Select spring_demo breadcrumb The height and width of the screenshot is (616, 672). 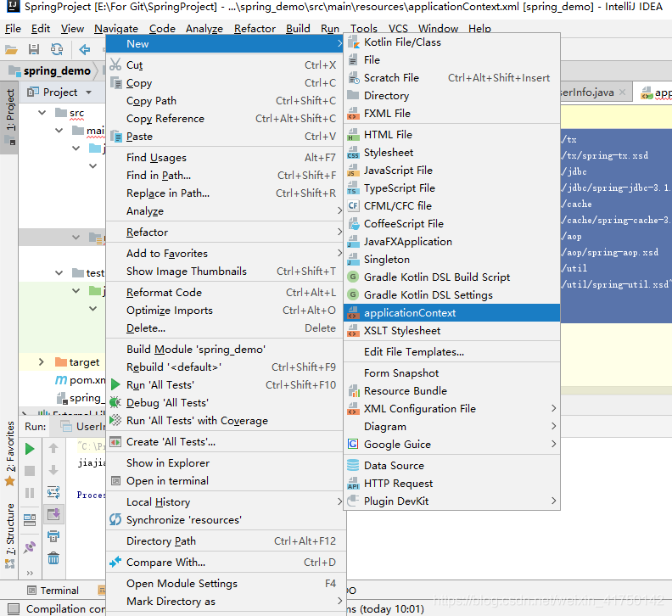coord(50,70)
